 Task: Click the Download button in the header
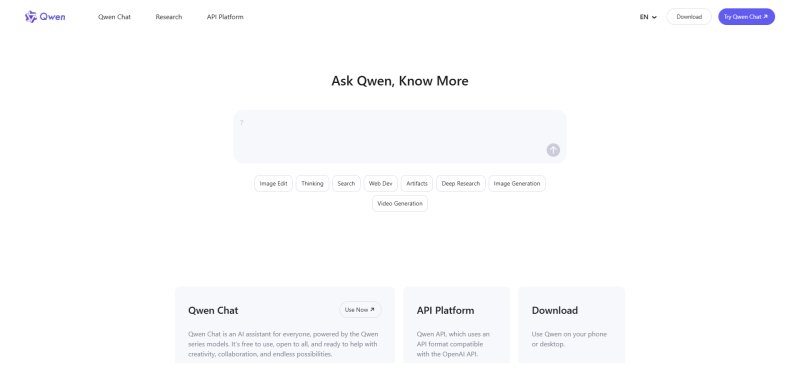point(689,17)
